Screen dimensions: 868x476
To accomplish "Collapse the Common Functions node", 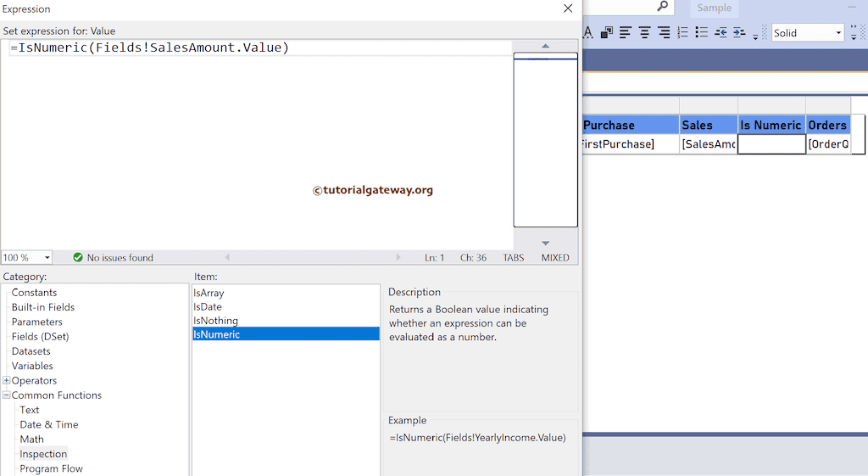I will point(6,395).
